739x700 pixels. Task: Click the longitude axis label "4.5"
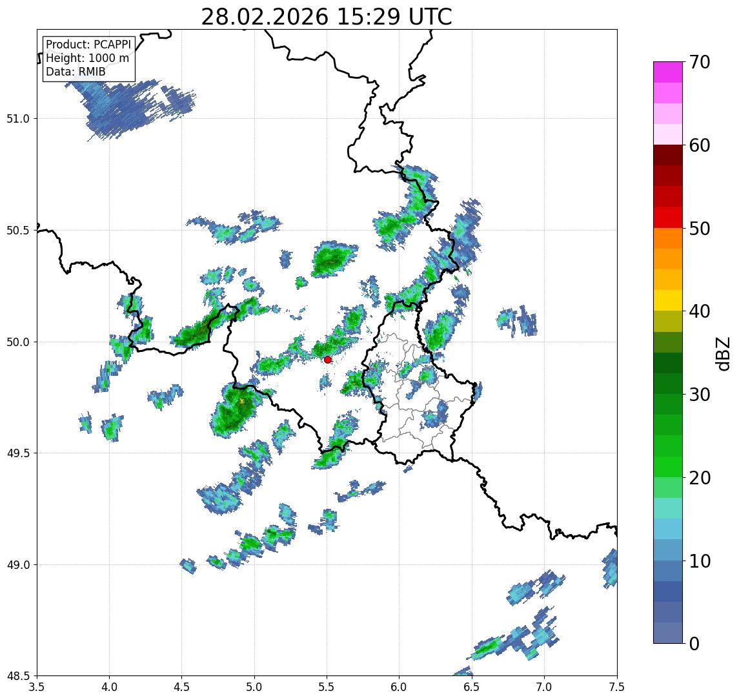click(182, 687)
